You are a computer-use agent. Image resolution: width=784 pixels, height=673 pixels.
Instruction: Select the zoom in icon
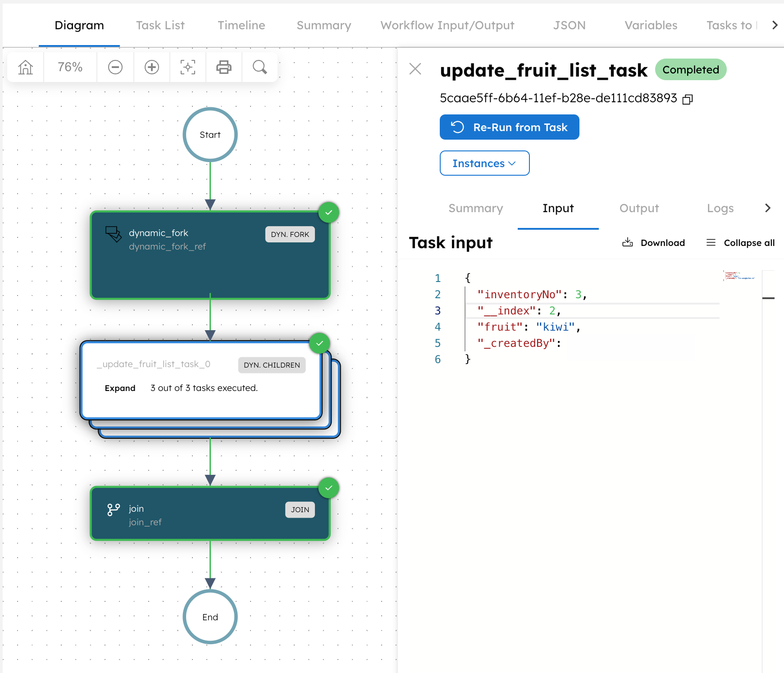click(x=151, y=67)
